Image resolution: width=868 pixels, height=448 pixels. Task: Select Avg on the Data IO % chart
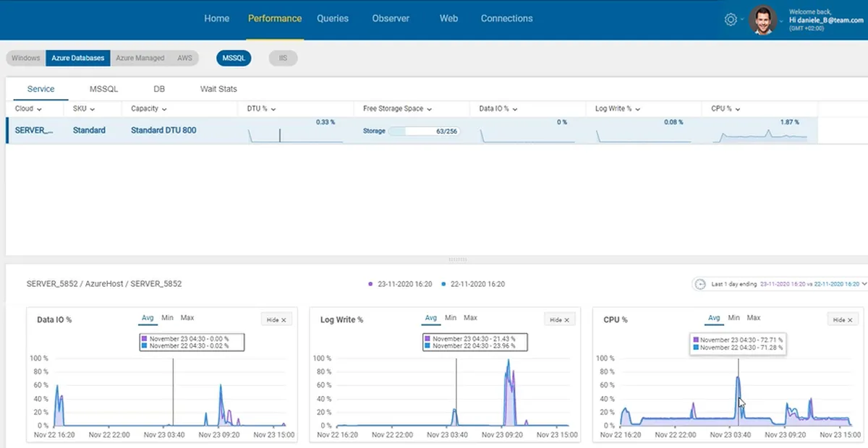148,318
